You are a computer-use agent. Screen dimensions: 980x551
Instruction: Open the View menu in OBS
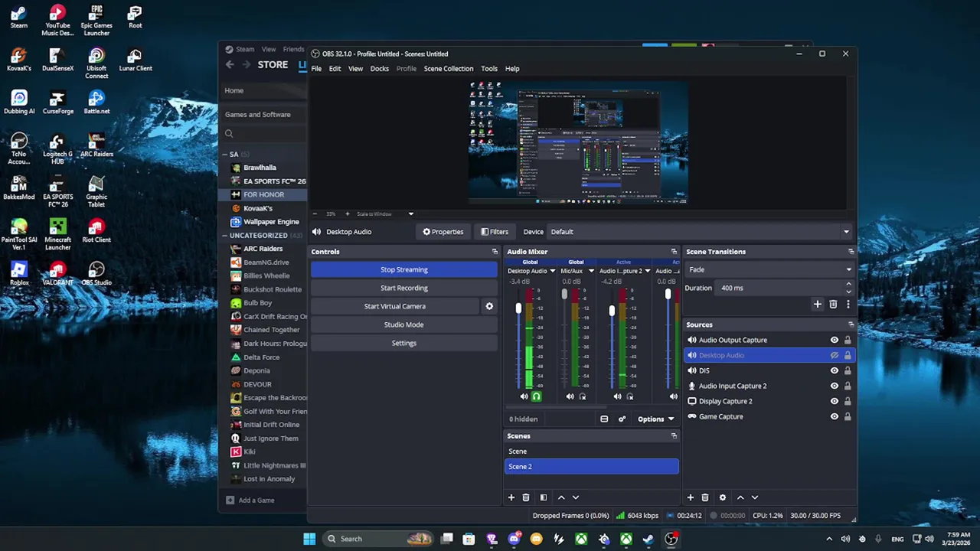pyautogui.click(x=355, y=69)
